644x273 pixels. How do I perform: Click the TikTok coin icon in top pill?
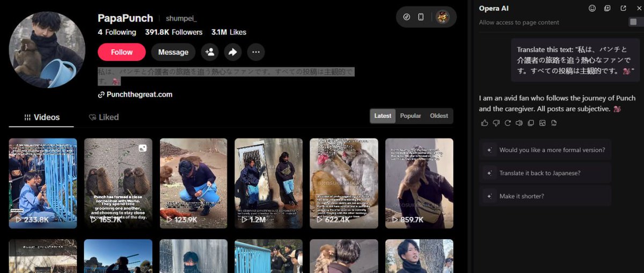coord(407,17)
